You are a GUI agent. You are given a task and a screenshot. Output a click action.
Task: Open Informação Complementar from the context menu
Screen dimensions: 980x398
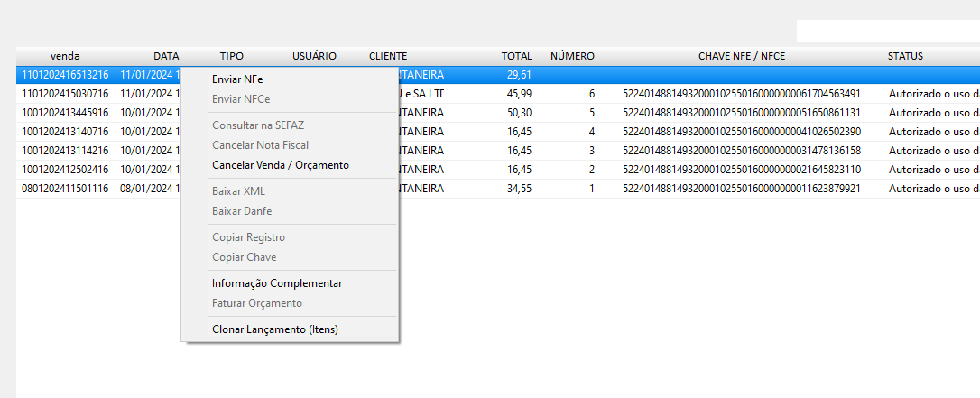point(276,283)
